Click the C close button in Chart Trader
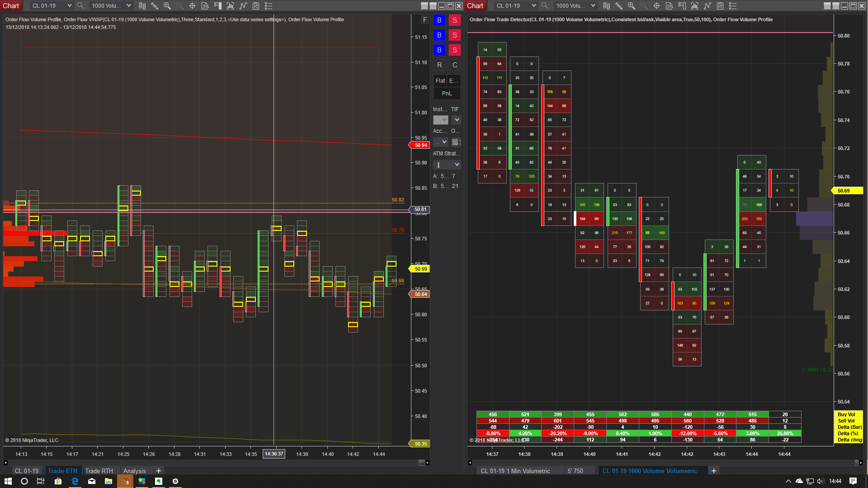This screenshot has width=868, height=488. coord(455,65)
